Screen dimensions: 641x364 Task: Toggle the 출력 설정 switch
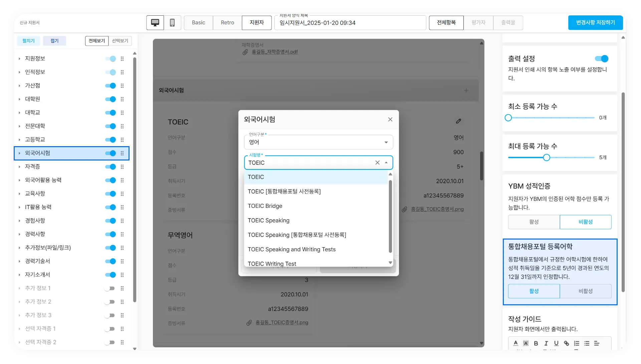point(602,59)
